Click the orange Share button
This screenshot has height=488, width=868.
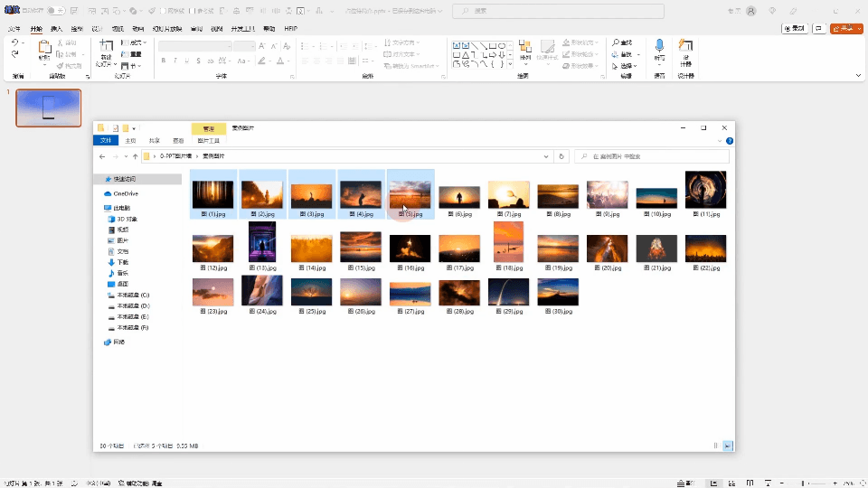[x=846, y=28]
